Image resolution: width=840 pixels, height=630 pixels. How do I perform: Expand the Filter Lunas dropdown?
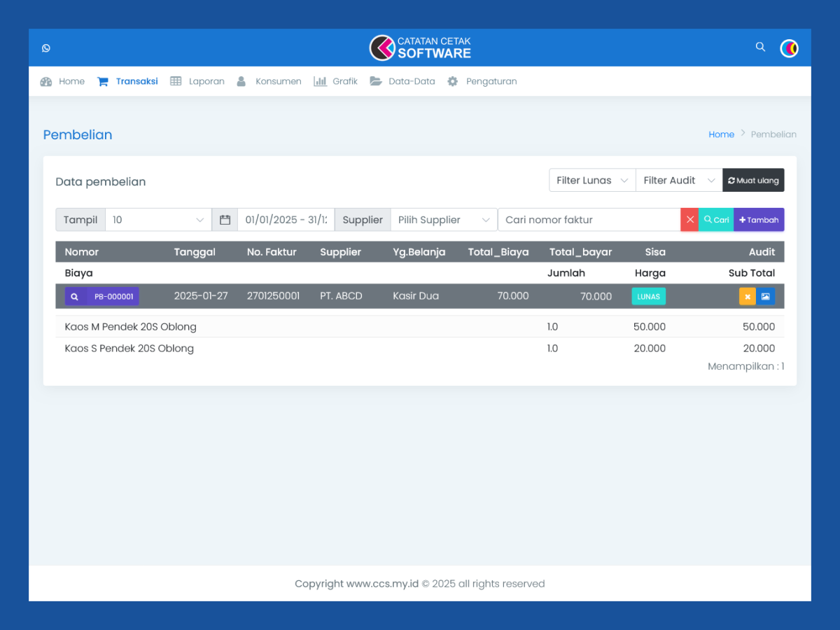click(x=592, y=181)
